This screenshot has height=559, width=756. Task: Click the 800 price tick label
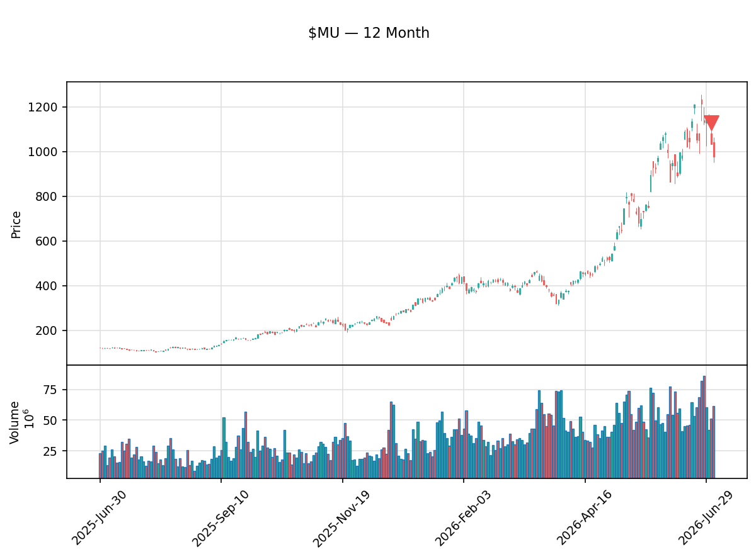[x=47, y=196]
